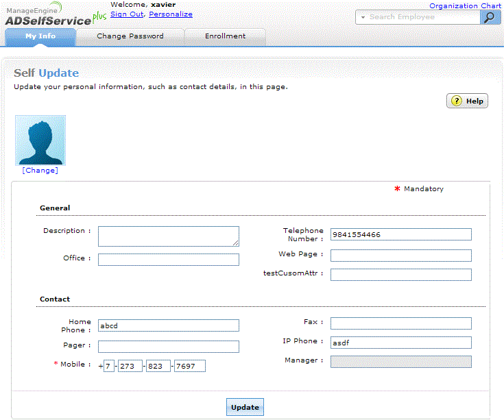This screenshot has width=504, height=420.
Task: Click the Web Page input field
Action: click(x=400, y=256)
